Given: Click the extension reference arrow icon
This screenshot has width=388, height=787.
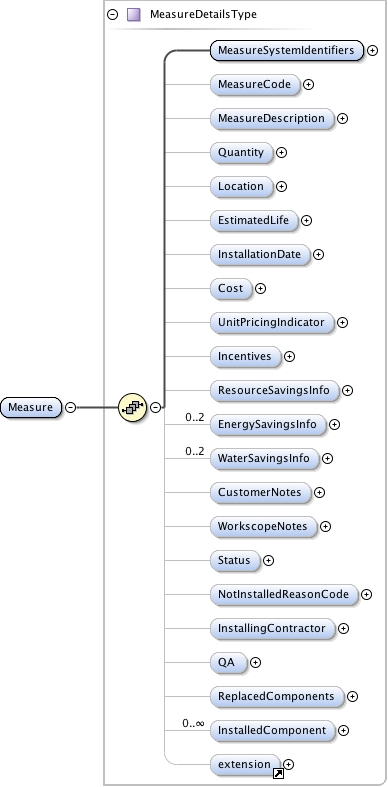Looking at the screenshot, I should pyautogui.click(x=278, y=773).
